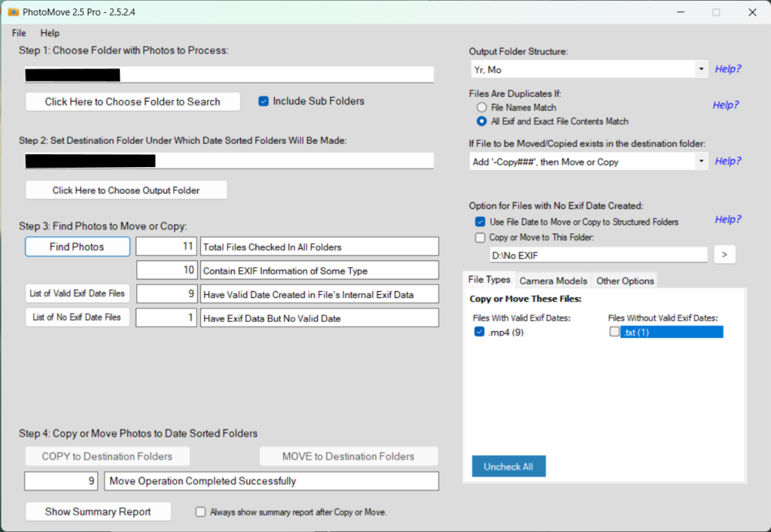This screenshot has height=532, width=771.
Task: Open the Help menu
Action: 50,33
